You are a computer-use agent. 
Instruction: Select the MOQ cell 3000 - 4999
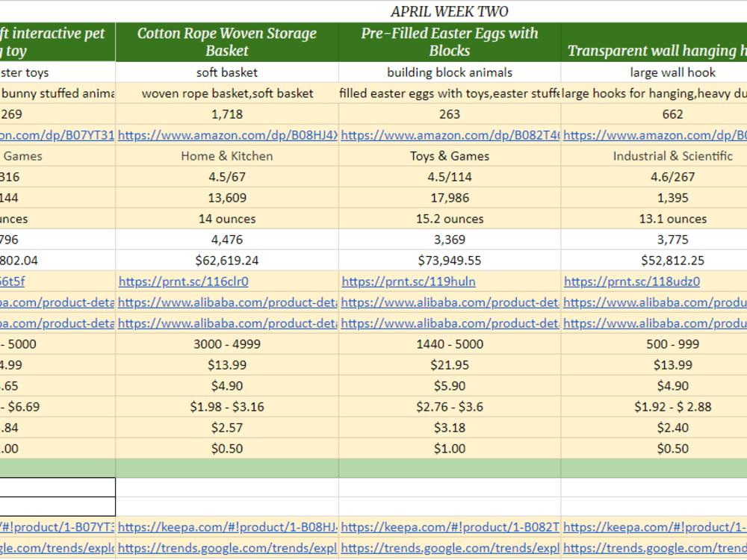tap(227, 344)
